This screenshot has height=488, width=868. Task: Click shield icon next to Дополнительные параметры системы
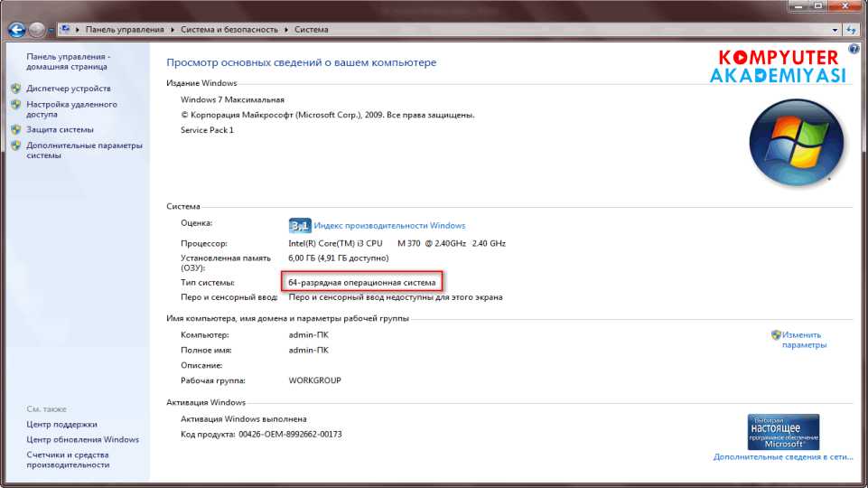[x=15, y=145]
